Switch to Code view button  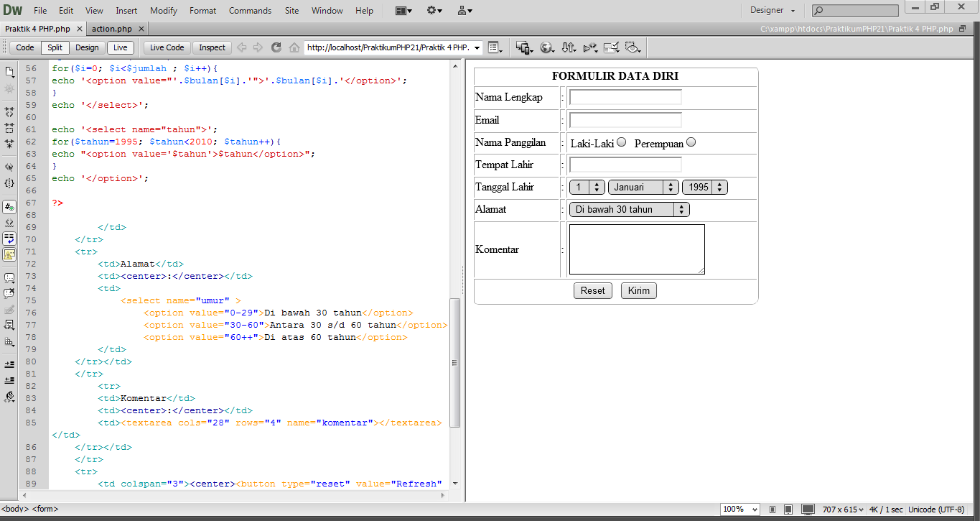(x=25, y=47)
